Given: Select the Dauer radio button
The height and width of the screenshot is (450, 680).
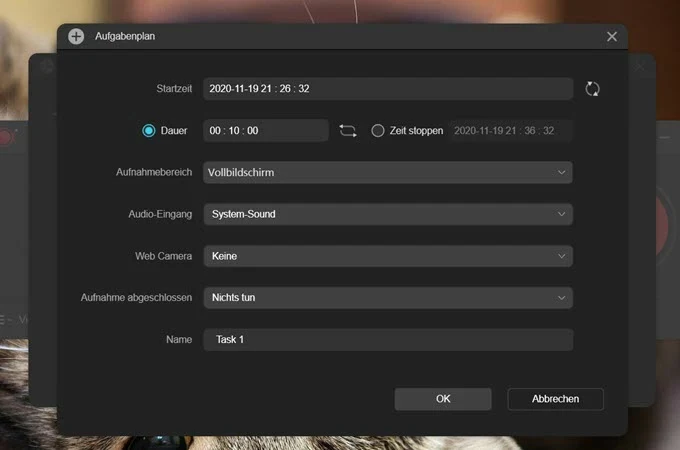Looking at the screenshot, I should (x=149, y=130).
